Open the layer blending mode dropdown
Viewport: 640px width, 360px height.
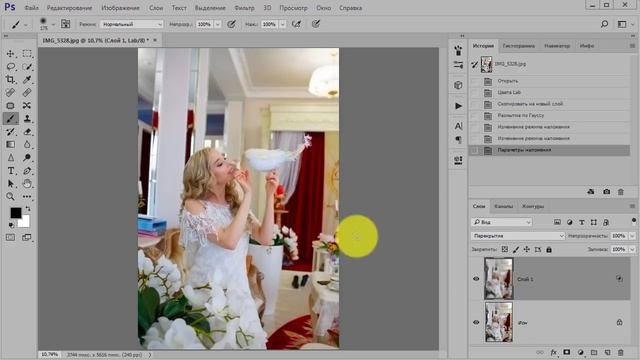coord(518,236)
